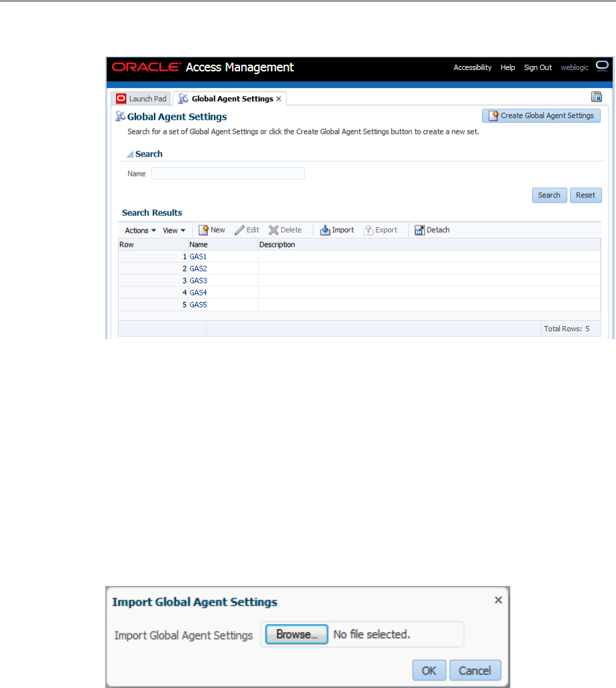Viewport: 616px width, 688px height.
Task: Click the Description column header
Action: (429, 245)
